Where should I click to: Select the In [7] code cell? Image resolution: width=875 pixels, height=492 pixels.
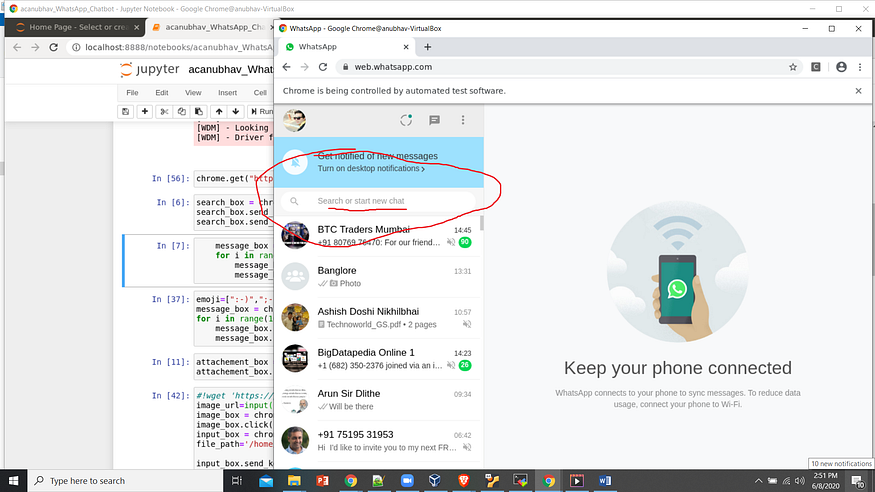click(x=198, y=261)
